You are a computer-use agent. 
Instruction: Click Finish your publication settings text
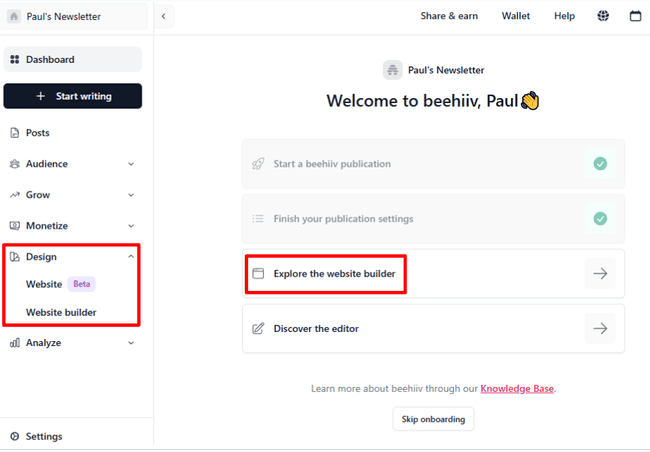tap(343, 219)
